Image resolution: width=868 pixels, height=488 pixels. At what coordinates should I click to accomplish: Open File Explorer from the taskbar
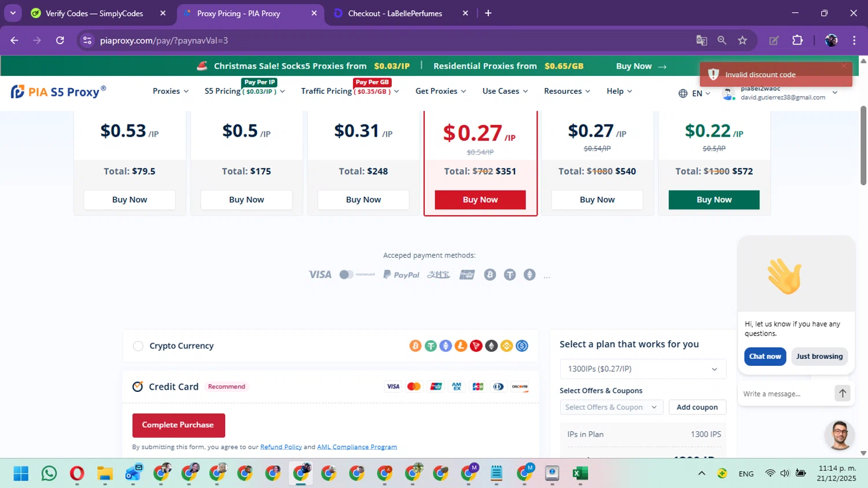coord(105,474)
